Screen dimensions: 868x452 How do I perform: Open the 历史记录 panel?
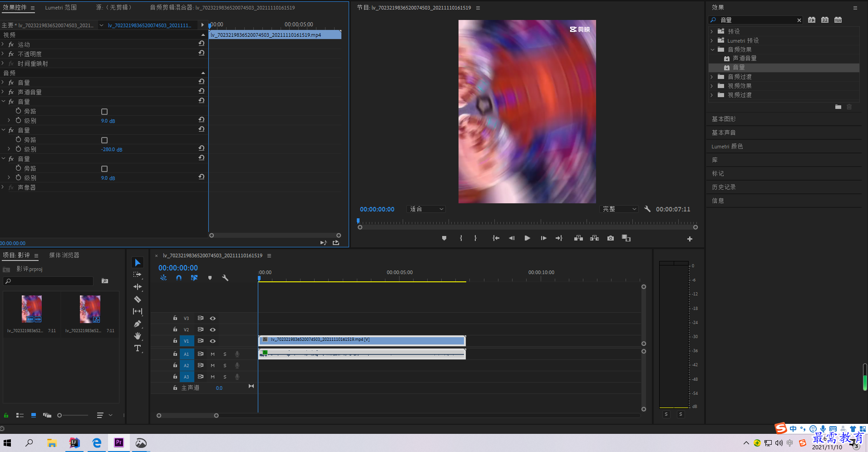(724, 187)
